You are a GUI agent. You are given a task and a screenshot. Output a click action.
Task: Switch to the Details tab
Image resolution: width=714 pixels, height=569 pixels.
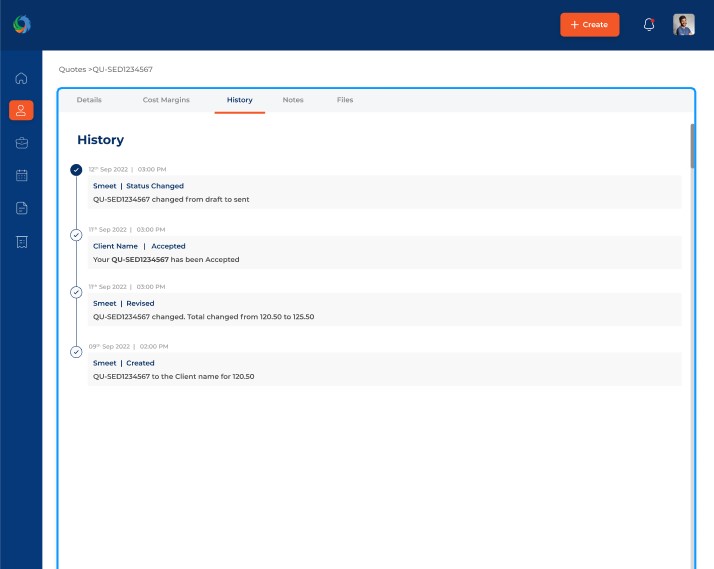[89, 100]
